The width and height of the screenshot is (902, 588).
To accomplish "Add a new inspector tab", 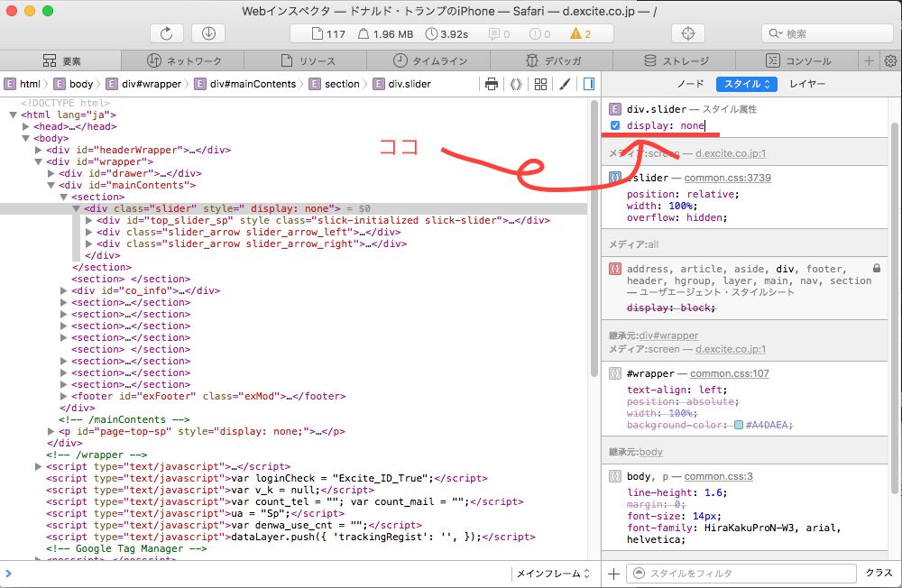I will click(x=869, y=60).
